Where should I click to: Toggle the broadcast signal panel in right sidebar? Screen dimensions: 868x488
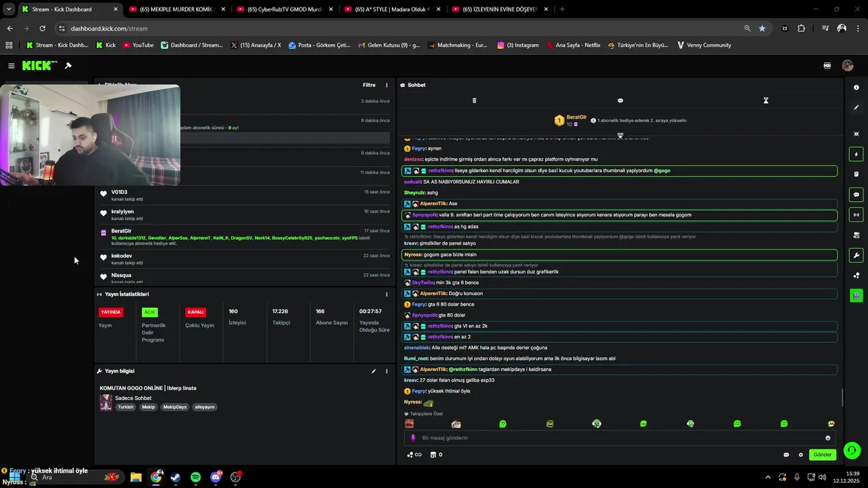[x=856, y=215]
